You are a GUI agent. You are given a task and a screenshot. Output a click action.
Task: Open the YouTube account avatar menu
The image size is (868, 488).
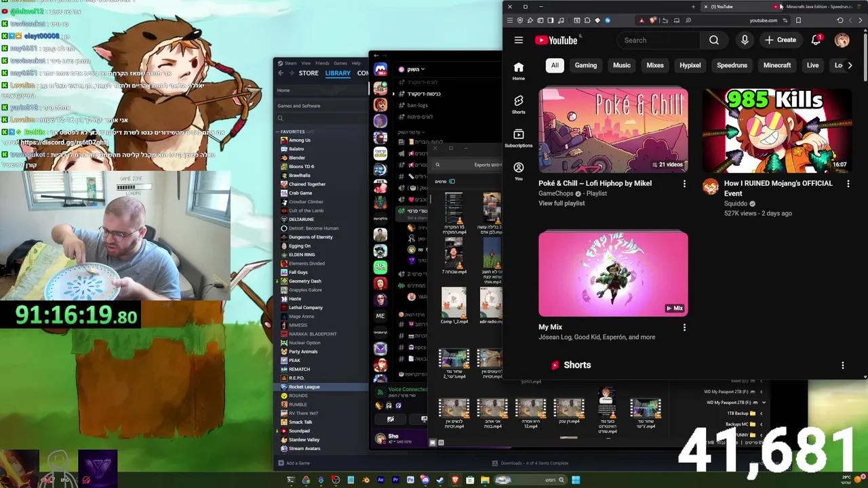pyautogui.click(x=842, y=40)
